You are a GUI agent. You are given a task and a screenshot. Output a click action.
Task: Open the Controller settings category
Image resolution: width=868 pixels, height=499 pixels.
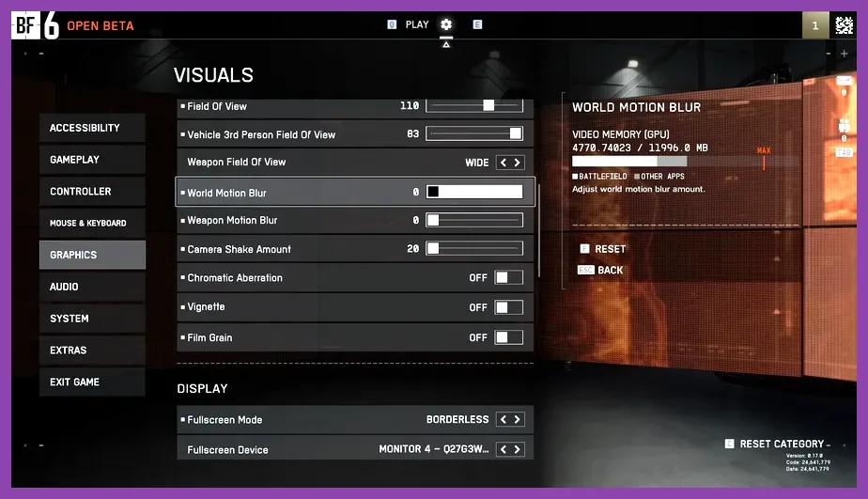[x=92, y=191]
